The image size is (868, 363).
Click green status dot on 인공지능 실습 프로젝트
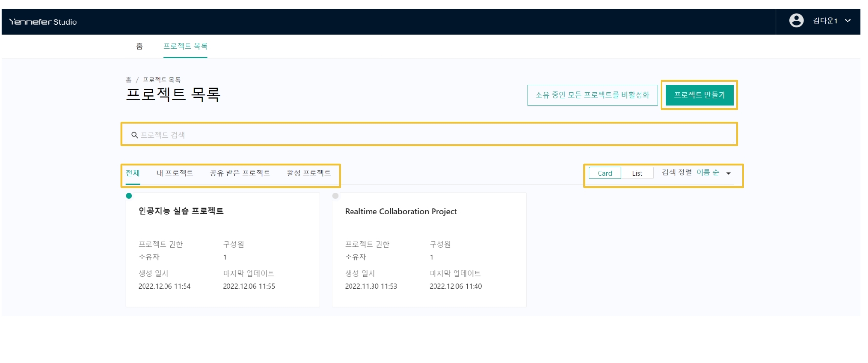129,196
